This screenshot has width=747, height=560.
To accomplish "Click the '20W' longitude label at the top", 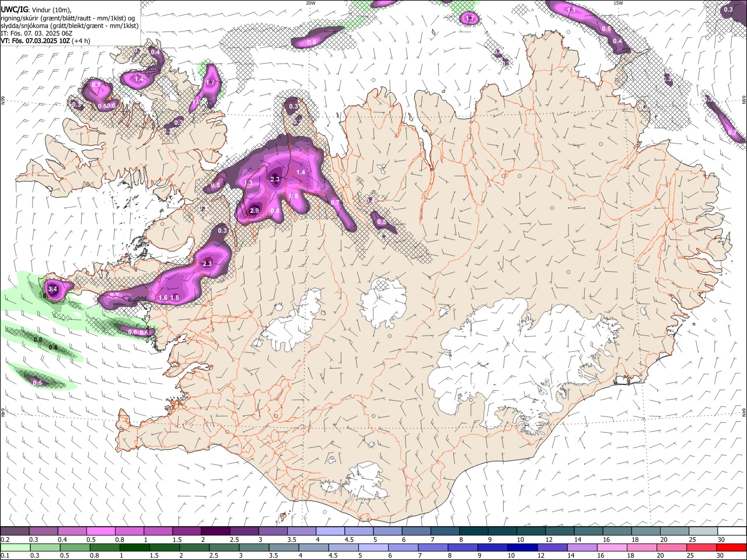I will click(x=311, y=2).
